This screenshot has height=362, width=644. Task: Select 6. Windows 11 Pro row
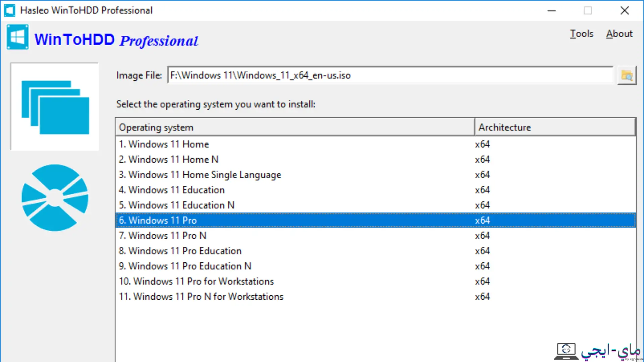(x=375, y=220)
